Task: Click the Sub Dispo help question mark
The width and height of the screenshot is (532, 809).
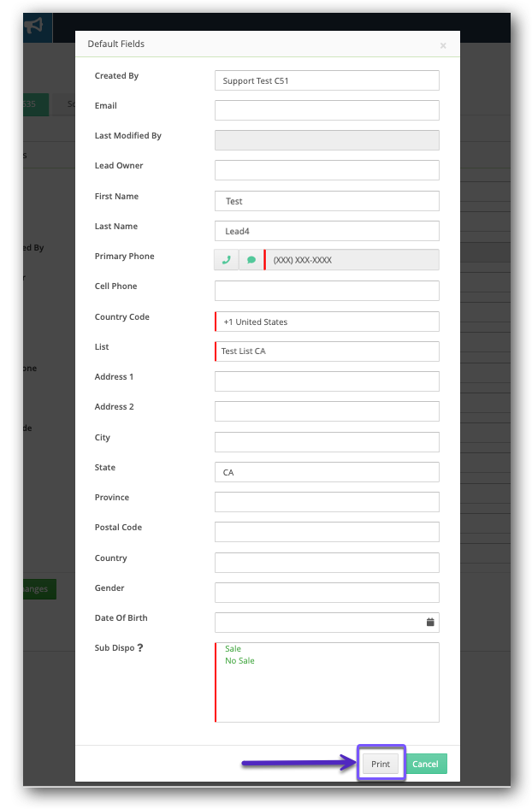Action: click(139, 647)
